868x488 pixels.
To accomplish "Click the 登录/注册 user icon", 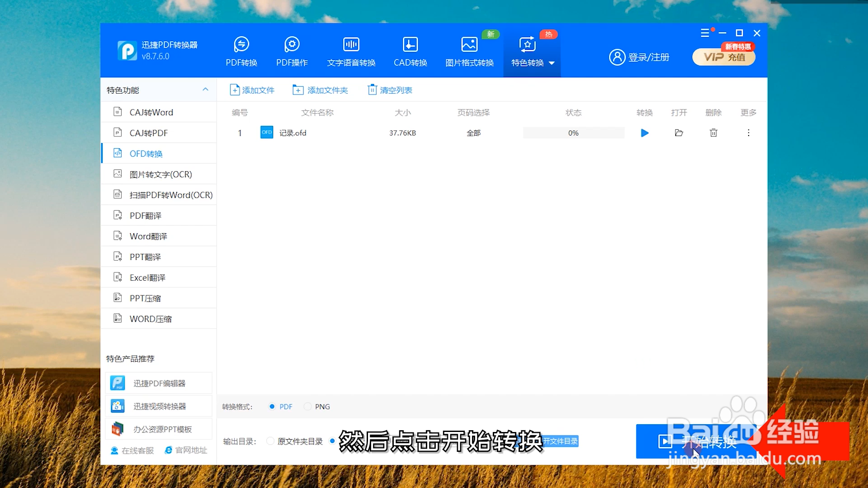I will [x=617, y=57].
